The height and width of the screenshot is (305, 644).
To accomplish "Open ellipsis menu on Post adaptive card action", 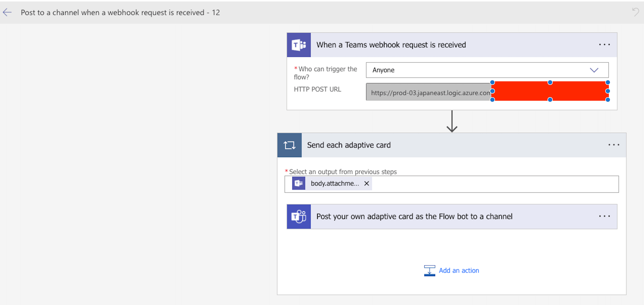I will pos(604,216).
